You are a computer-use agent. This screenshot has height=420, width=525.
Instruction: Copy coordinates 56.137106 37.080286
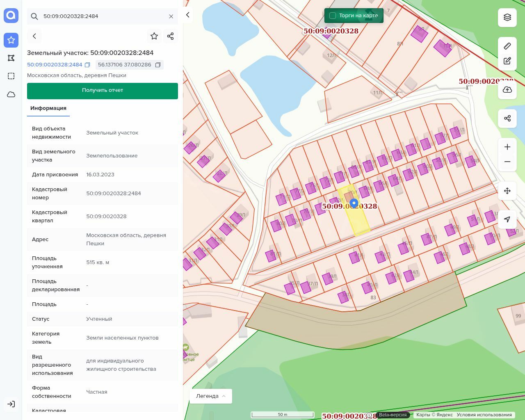[x=158, y=65]
